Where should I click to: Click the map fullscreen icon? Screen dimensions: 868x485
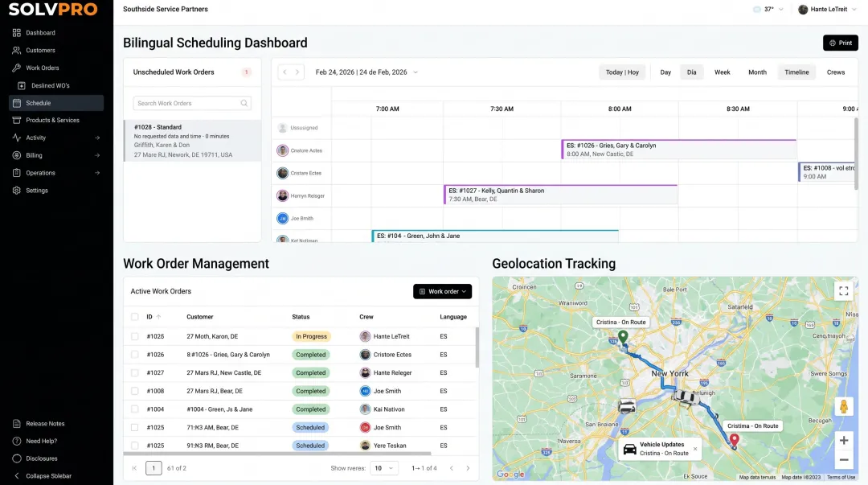tap(844, 291)
